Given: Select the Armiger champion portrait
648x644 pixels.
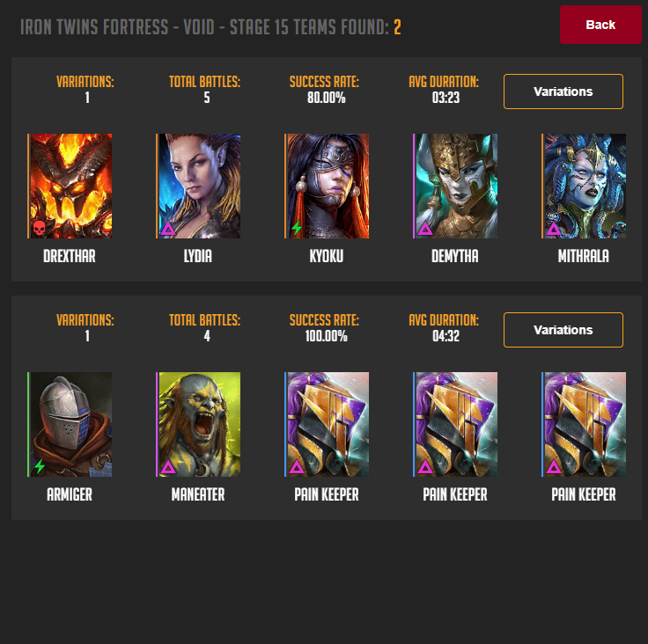Looking at the screenshot, I should [x=70, y=424].
